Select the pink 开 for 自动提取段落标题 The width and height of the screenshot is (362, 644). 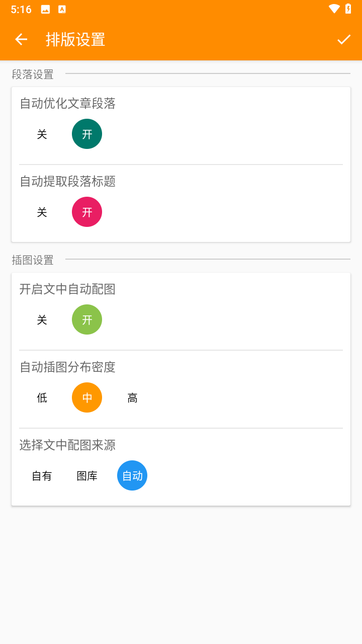[87, 212]
